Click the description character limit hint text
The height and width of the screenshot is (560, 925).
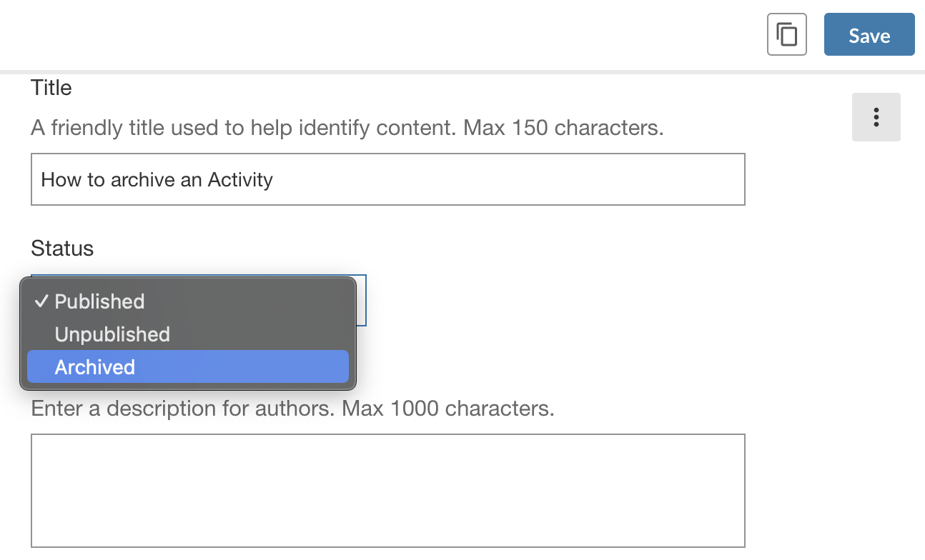click(x=293, y=408)
